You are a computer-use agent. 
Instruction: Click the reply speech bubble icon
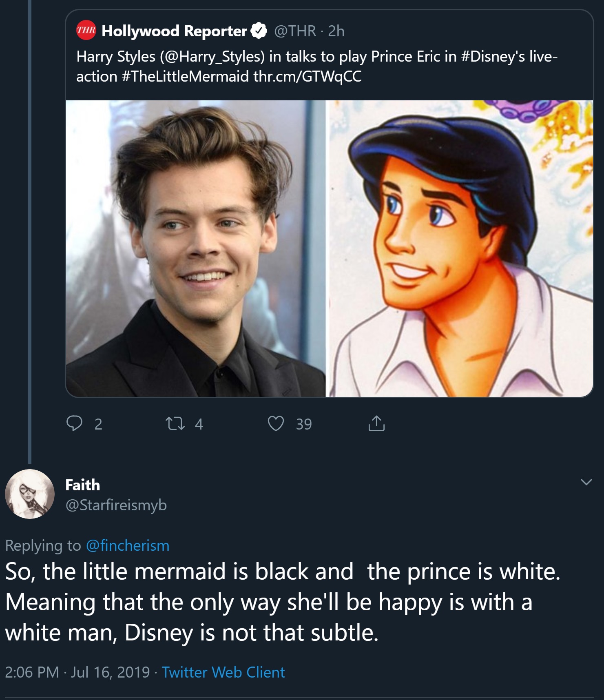tap(74, 423)
